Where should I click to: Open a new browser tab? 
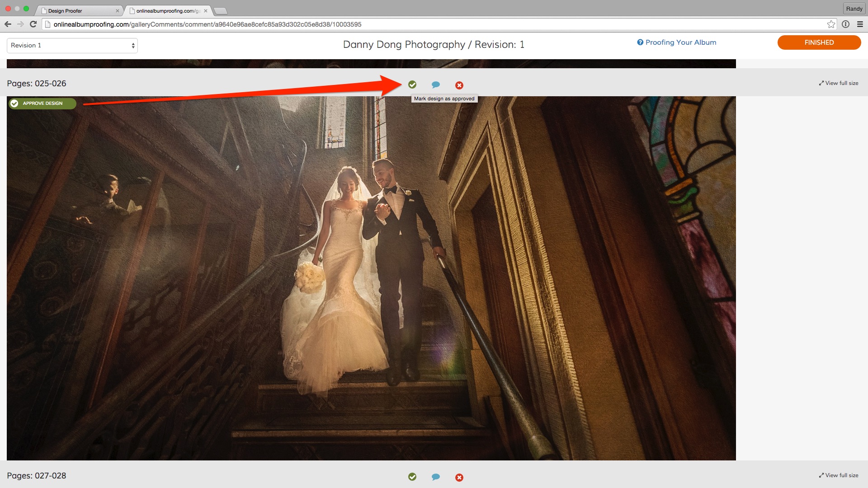[x=220, y=11]
